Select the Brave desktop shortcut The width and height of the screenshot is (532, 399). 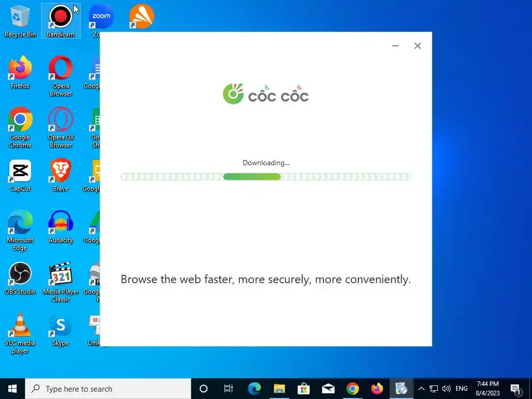point(60,175)
